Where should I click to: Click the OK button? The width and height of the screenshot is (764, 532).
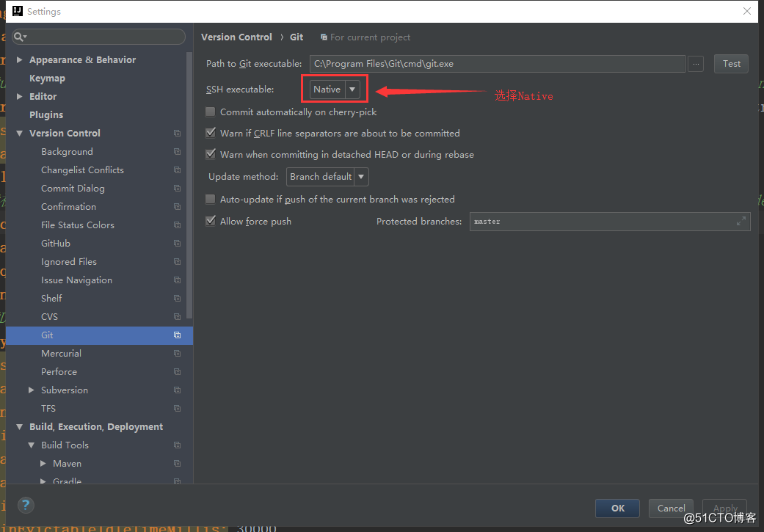coord(617,508)
